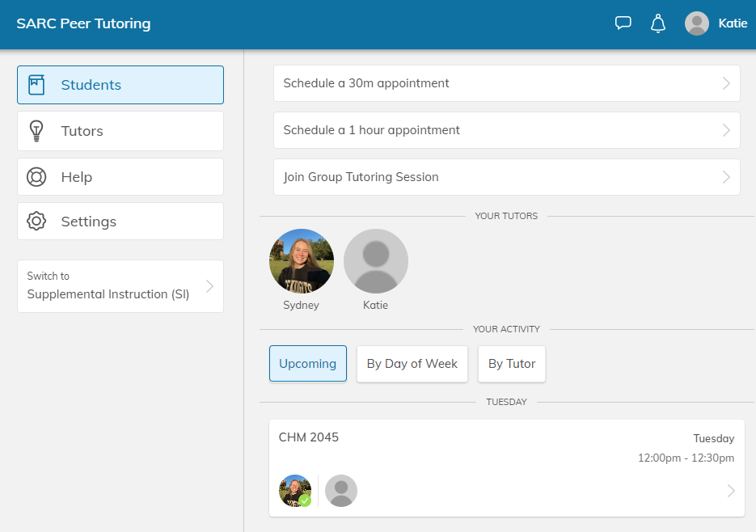Select Sydney's avatar in CHM 2045 appointment
This screenshot has width=756, height=532.
point(295,491)
